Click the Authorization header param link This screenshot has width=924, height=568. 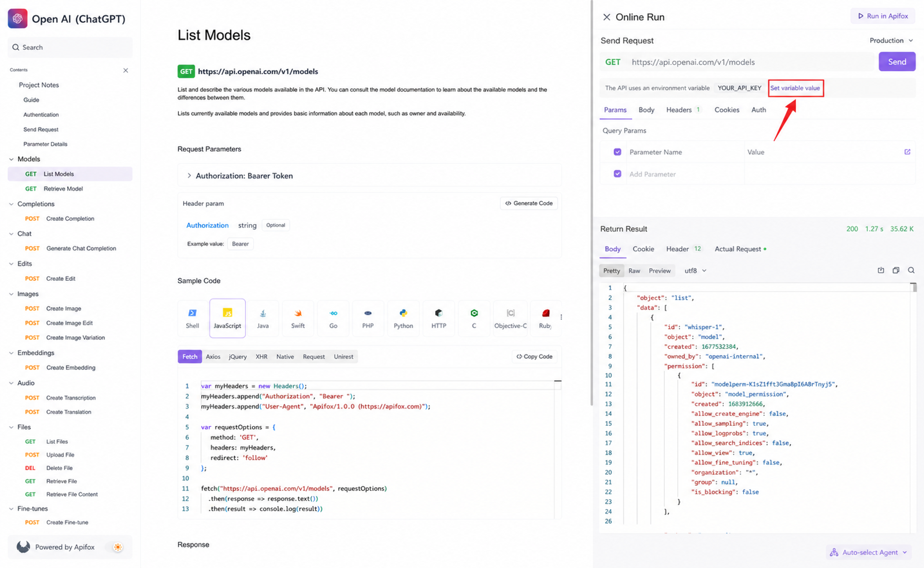click(x=207, y=225)
